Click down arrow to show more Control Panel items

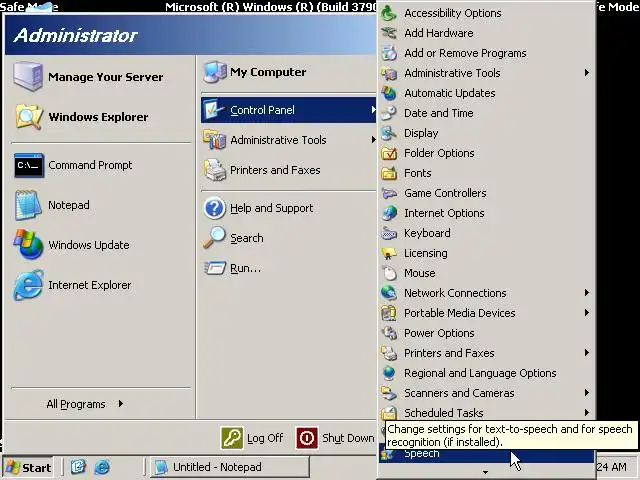click(x=485, y=472)
